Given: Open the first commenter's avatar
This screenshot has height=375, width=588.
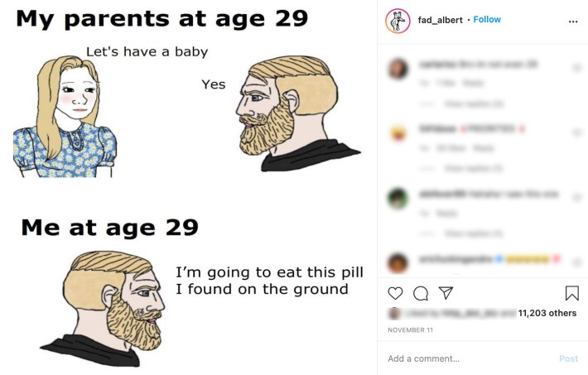Looking at the screenshot, I should click(x=398, y=68).
